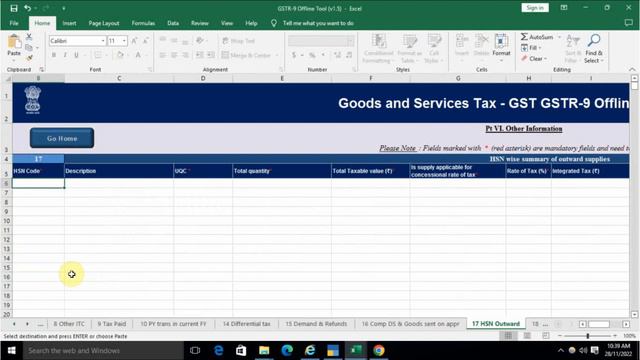640x360 pixels.
Task: Click the Clear eraser icon
Action: 524,59
